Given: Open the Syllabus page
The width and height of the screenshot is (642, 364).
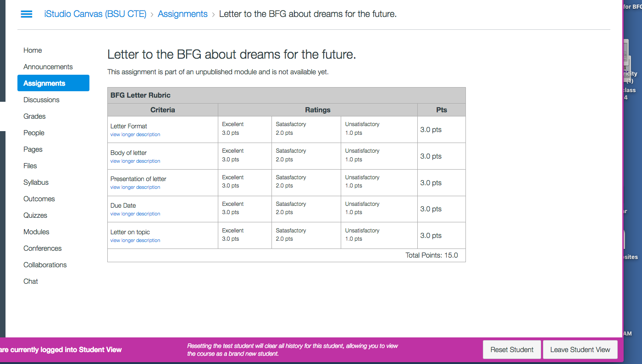Looking at the screenshot, I should [36, 182].
